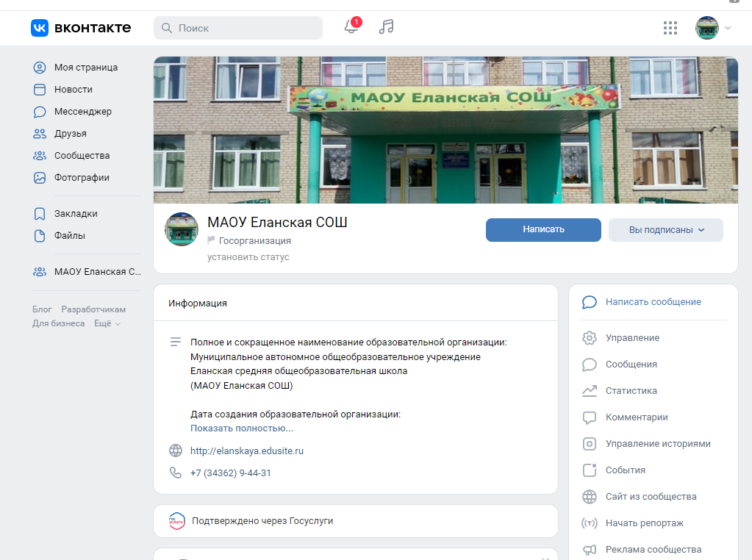Viewport: 752px width, 560px height.
Task: Click the Сообщения bubble icon
Action: point(590,365)
